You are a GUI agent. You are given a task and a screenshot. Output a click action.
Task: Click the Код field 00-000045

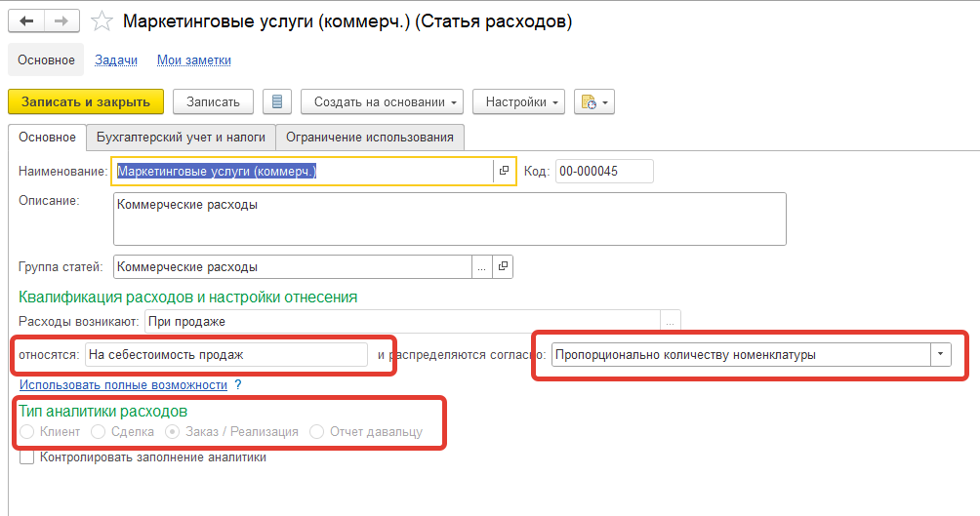tap(604, 171)
